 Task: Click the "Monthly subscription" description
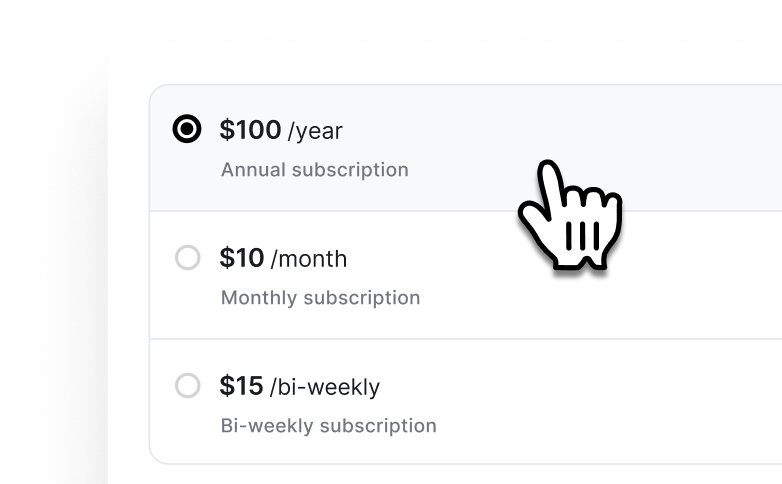point(320,297)
